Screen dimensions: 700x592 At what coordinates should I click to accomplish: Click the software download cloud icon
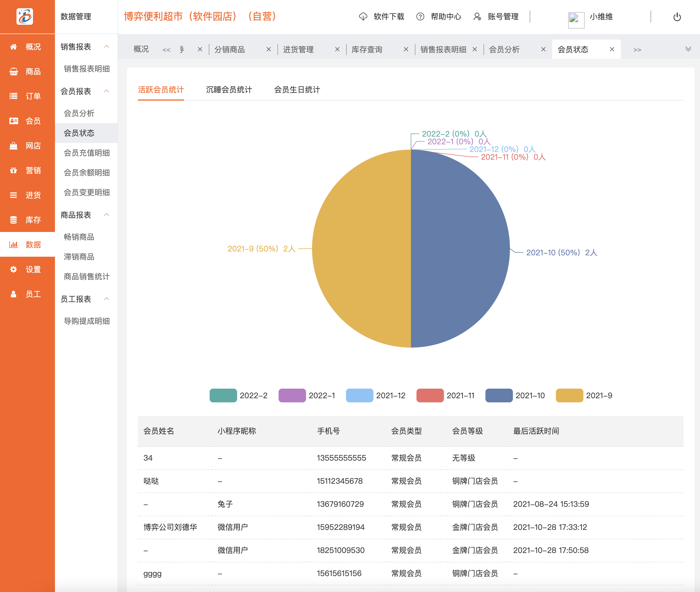coord(363,17)
